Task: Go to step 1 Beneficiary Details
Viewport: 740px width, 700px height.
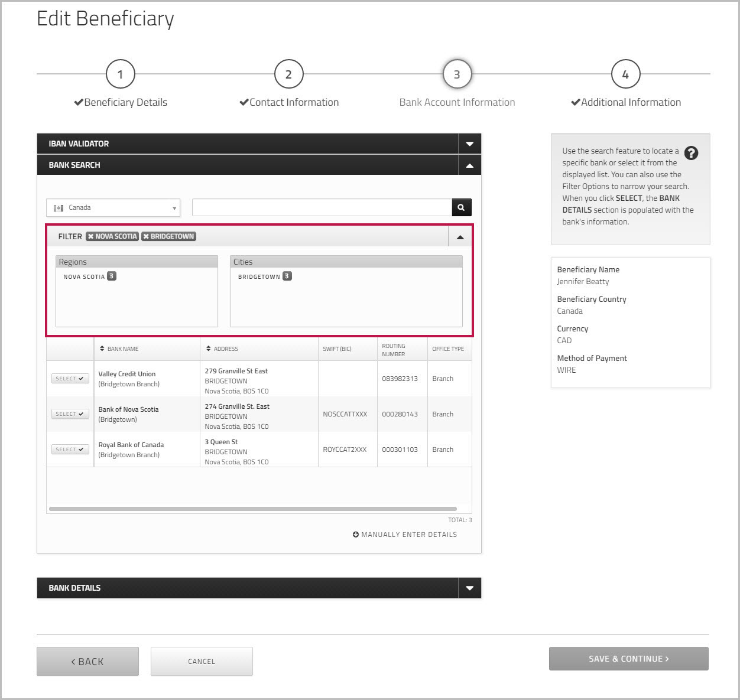Action: click(121, 74)
